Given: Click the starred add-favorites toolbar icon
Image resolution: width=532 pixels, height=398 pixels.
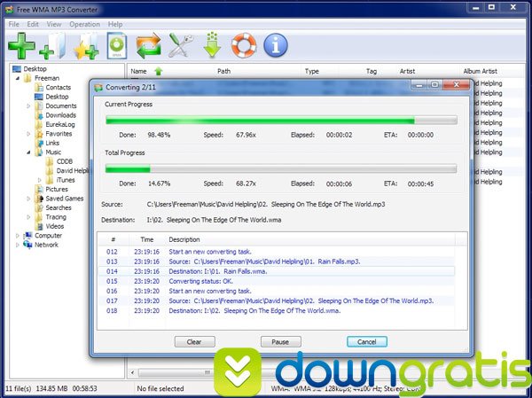Looking at the screenshot, I should pos(85,46).
